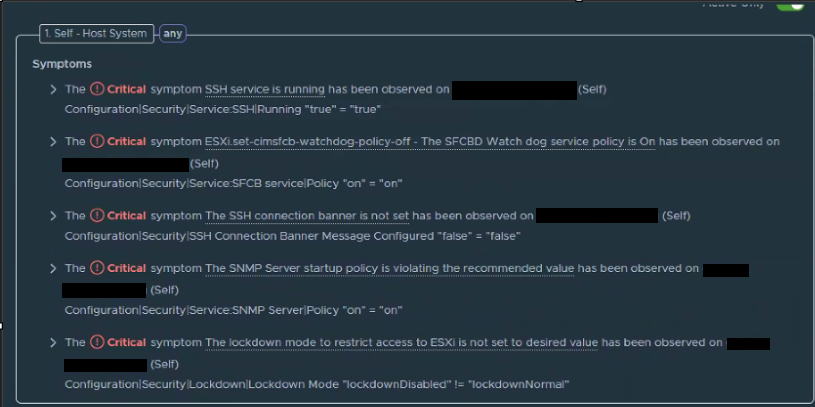Click Critical icon on lockdown mode symptom
This screenshot has height=407, width=815.
coord(97,342)
